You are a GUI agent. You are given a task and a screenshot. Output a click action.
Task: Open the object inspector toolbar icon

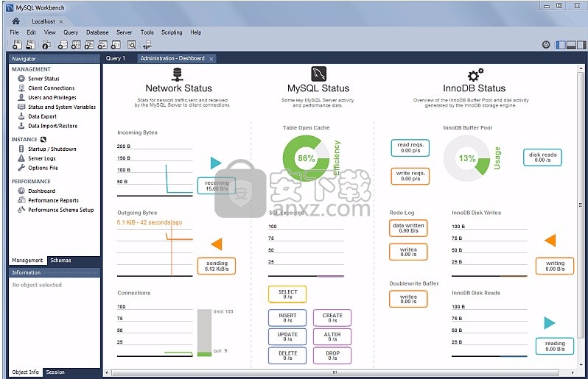[46, 45]
